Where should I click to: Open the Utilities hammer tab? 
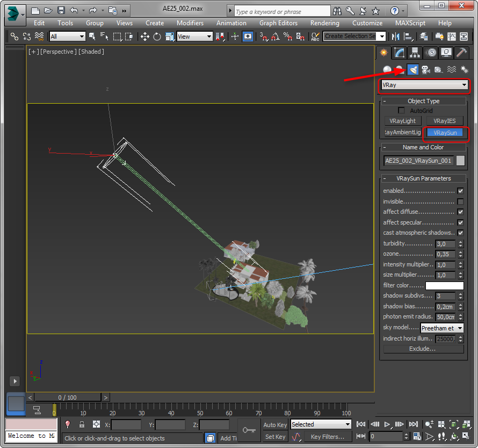coord(461,53)
